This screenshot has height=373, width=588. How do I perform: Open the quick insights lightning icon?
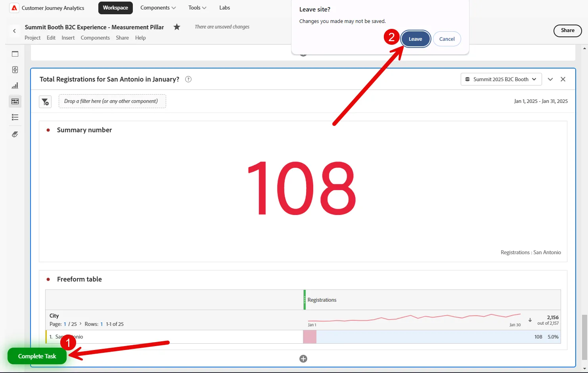[x=15, y=70]
